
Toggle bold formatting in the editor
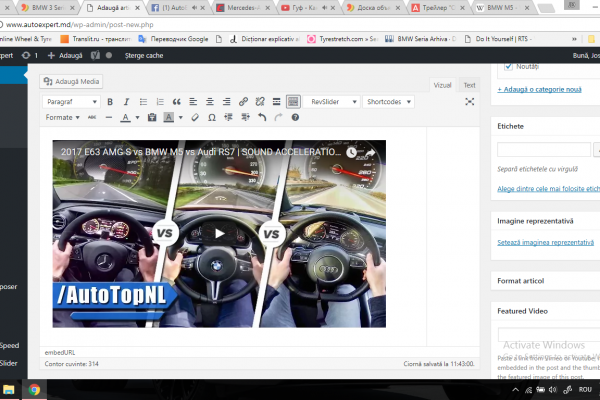click(110, 102)
